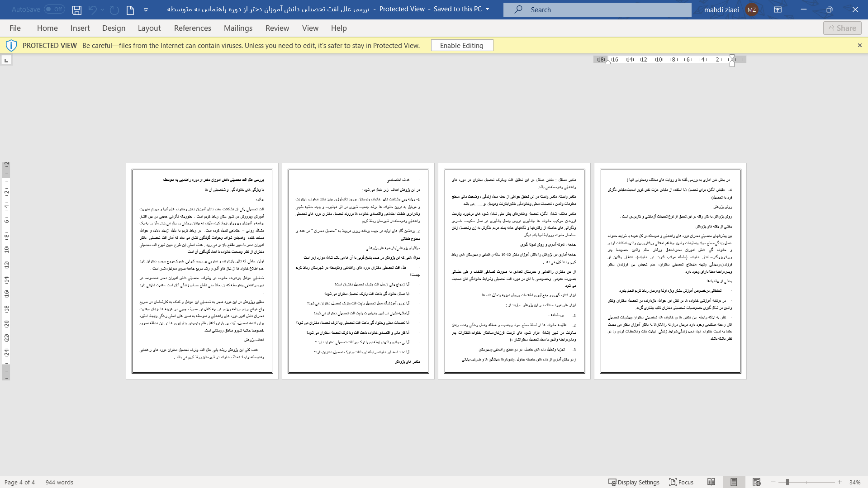The width and height of the screenshot is (868, 488).
Task: Select the first page thumbnail
Action: (x=202, y=271)
